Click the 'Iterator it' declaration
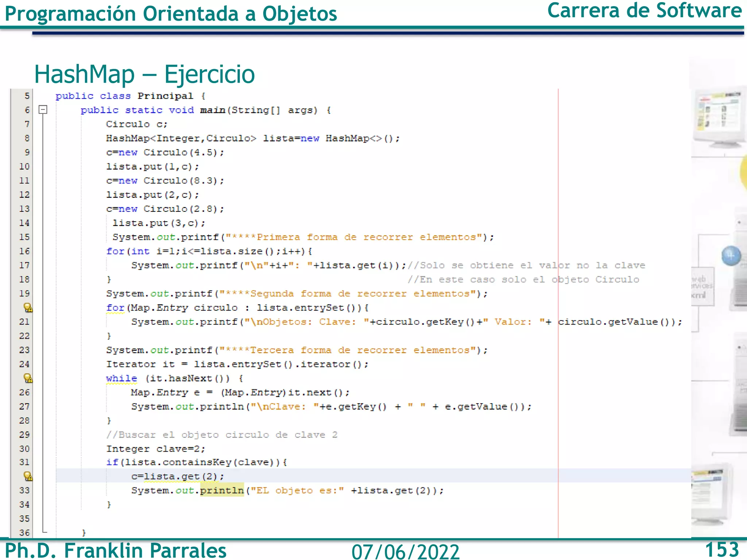Screen dimensions: 747x560 coord(237,364)
